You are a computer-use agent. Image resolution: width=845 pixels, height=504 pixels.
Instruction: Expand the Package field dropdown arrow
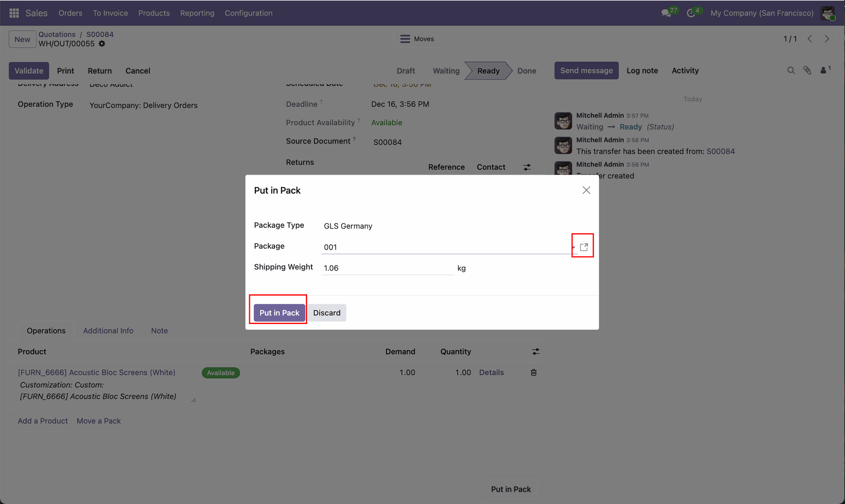(574, 247)
